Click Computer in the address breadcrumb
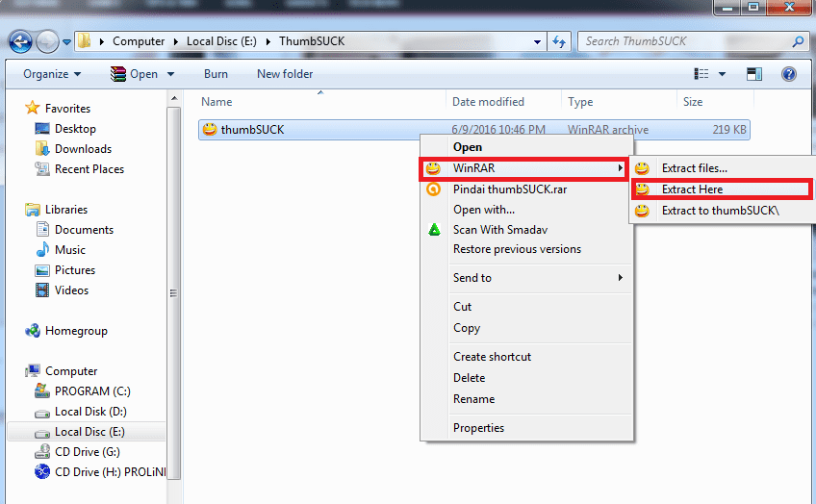Image resolution: width=816 pixels, height=504 pixels. click(139, 41)
